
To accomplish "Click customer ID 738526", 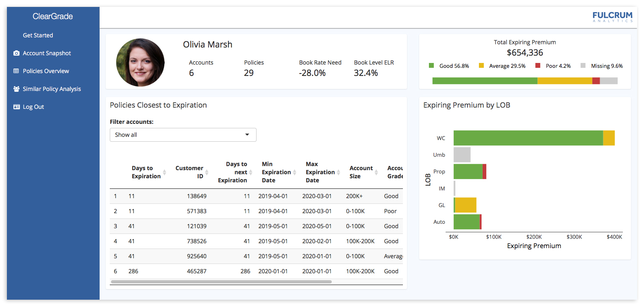I will pos(197,241).
